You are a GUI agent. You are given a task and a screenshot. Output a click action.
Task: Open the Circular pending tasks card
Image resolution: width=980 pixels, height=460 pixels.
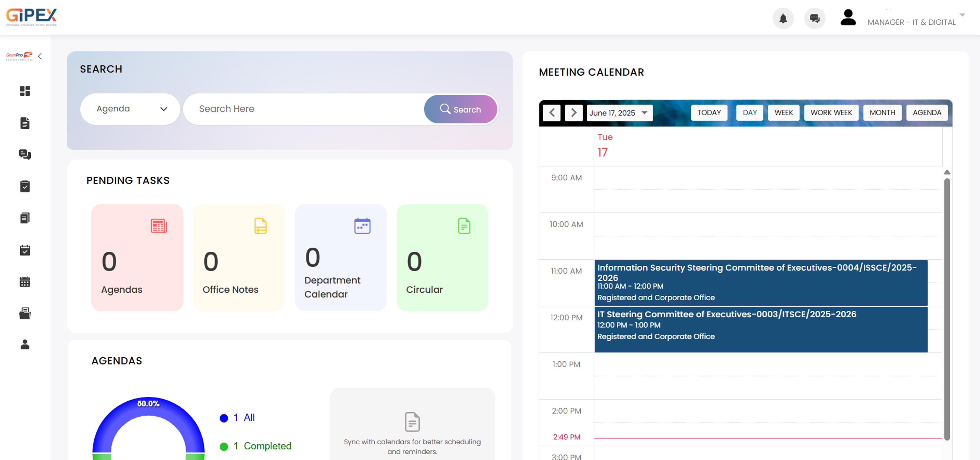point(442,257)
